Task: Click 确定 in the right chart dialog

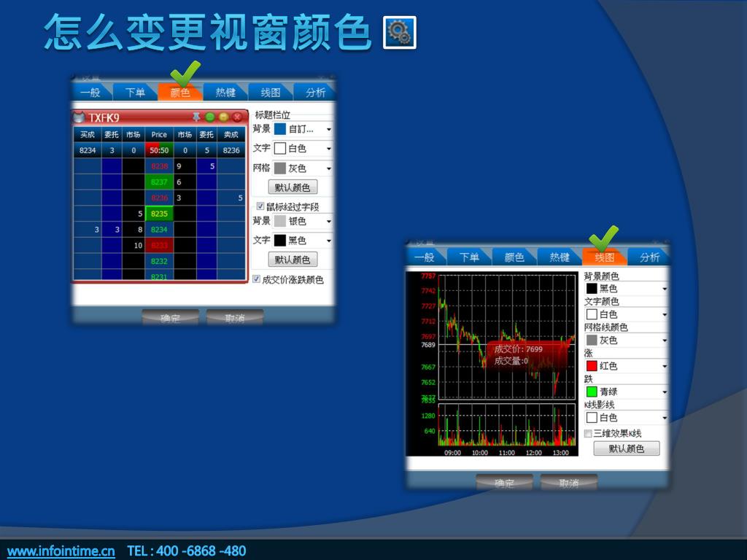Action: [x=505, y=483]
